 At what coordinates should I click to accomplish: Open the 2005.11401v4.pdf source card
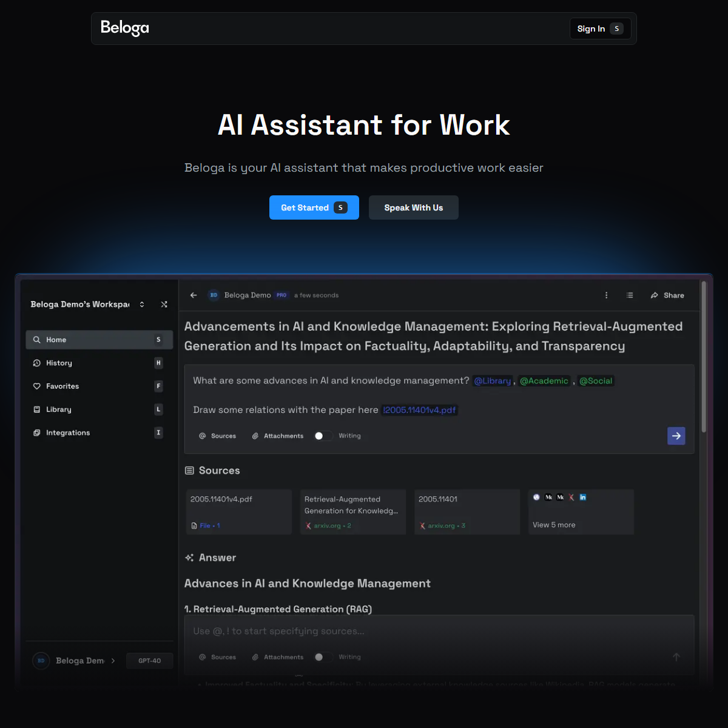tap(239, 512)
